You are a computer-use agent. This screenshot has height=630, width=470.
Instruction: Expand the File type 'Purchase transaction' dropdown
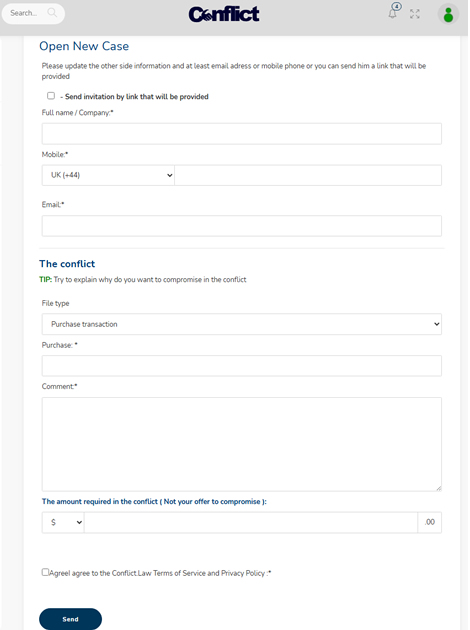tap(241, 324)
